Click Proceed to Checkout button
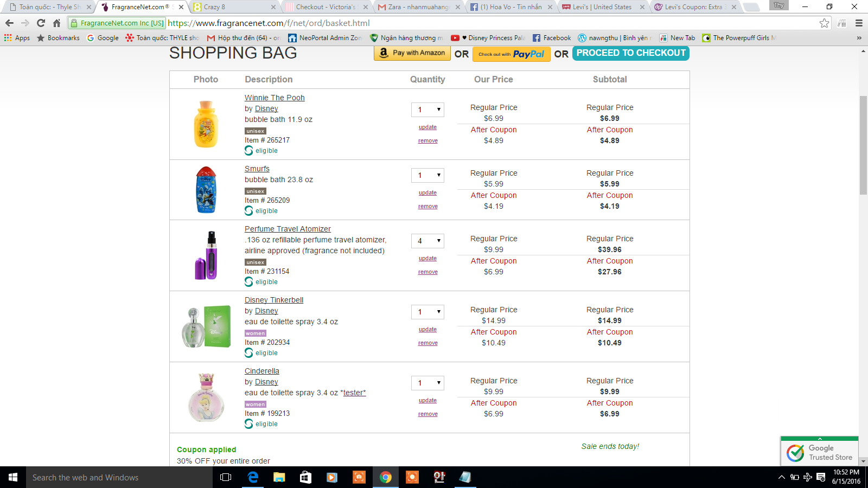This screenshot has width=868, height=488. 630,53
